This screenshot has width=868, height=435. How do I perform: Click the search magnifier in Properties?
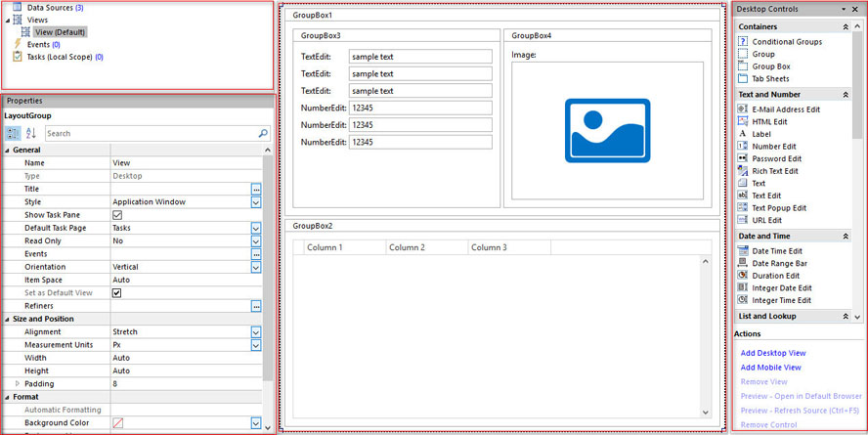pos(264,133)
